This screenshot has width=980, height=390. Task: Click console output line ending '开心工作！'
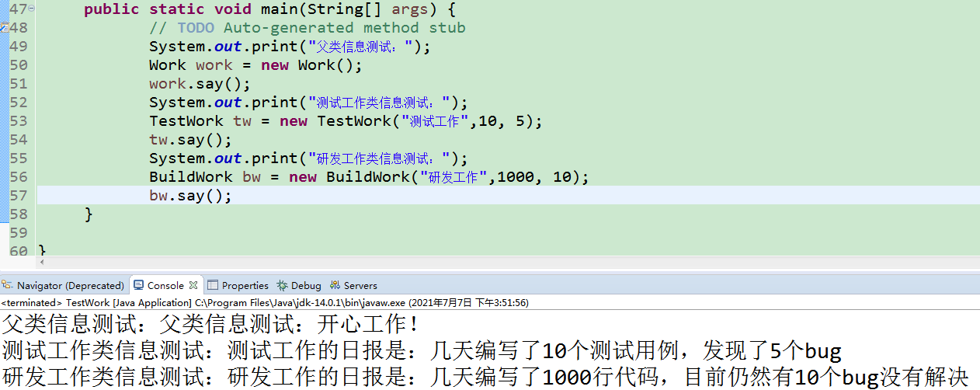pyautogui.click(x=210, y=325)
